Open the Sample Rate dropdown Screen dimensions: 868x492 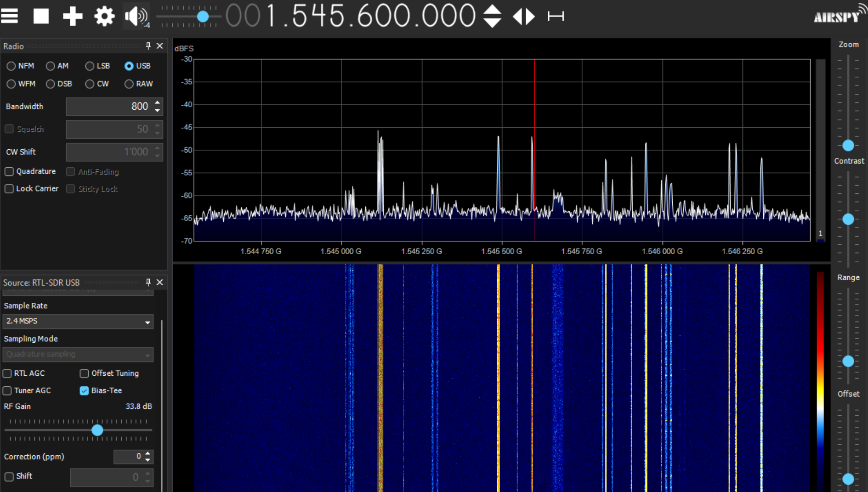(x=77, y=322)
